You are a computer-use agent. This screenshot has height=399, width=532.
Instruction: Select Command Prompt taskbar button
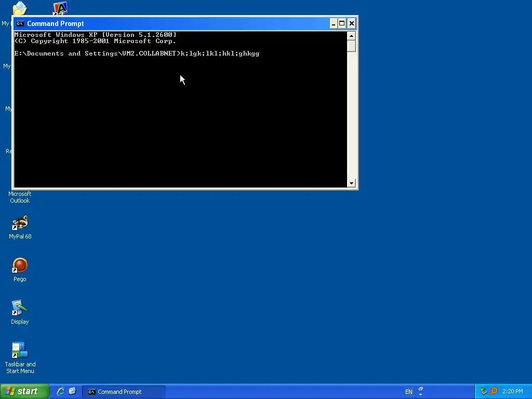pyautogui.click(x=124, y=392)
